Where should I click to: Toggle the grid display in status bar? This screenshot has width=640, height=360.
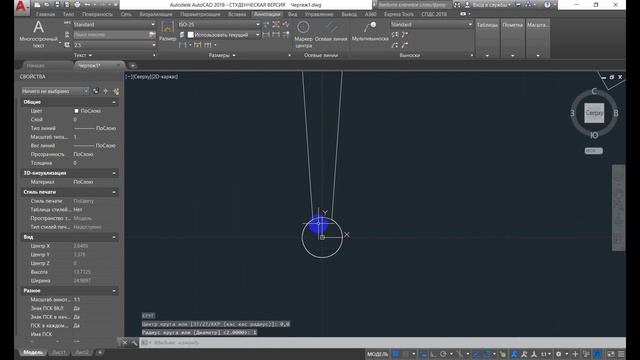[x=395, y=354]
